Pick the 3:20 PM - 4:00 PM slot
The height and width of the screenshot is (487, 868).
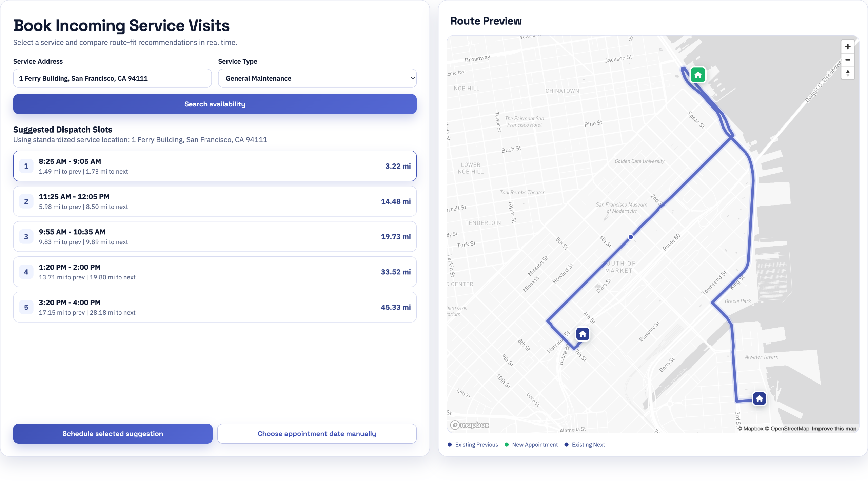coord(215,307)
